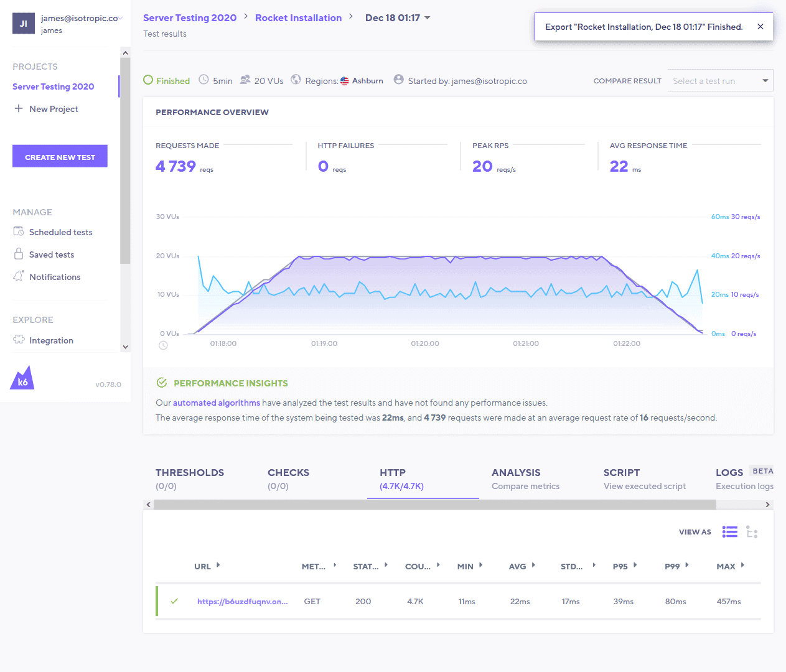
Task: Switch to list view
Action: 730,532
